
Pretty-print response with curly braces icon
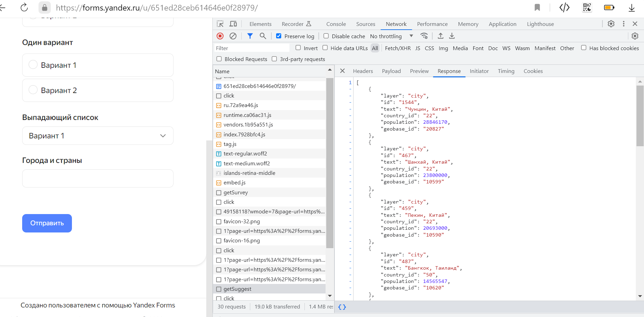coord(342,307)
